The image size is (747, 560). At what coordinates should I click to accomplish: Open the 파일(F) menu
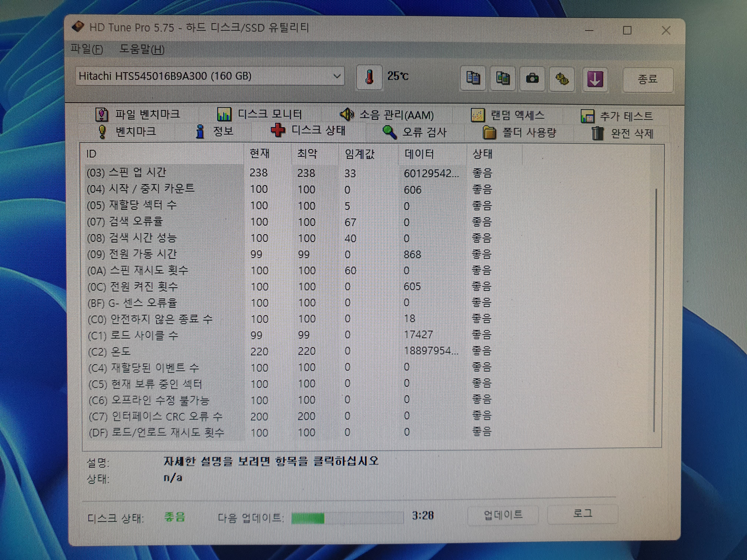[x=87, y=49]
